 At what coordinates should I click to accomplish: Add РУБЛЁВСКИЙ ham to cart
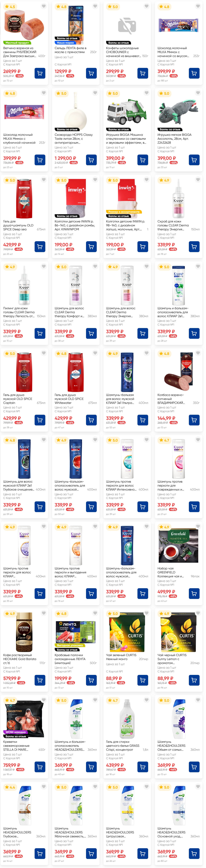pos(40,73)
